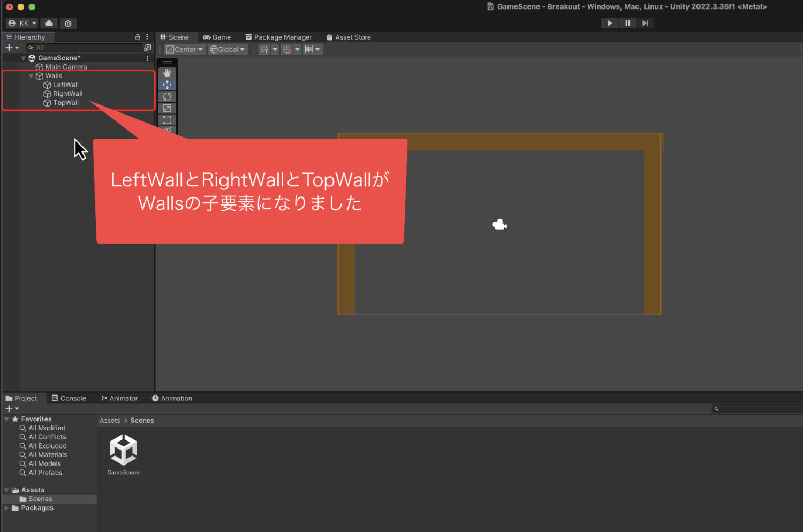
Task: Collapse the GameScene root
Action: [24, 58]
